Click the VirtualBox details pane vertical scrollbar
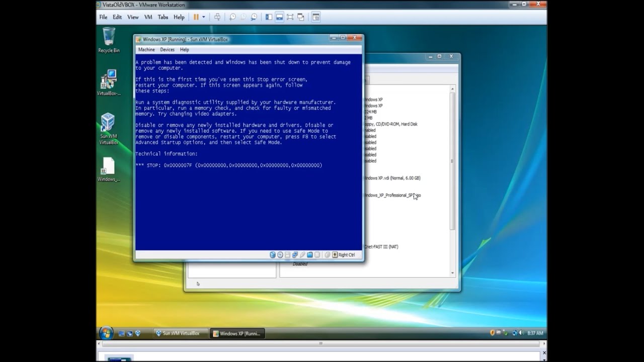The image size is (644, 362). coord(452,161)
